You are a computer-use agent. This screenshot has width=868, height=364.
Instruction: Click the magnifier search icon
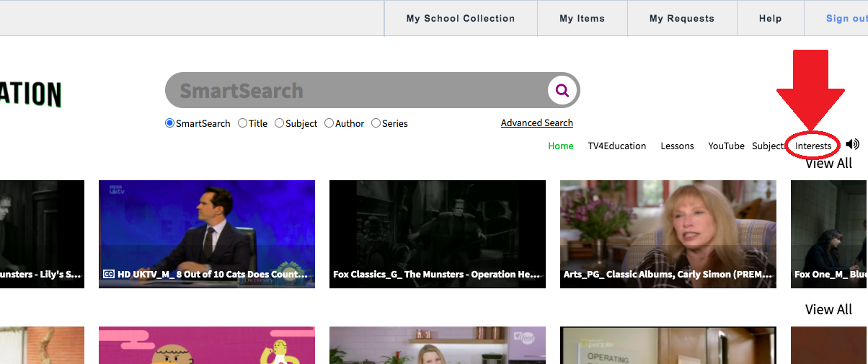562,91
